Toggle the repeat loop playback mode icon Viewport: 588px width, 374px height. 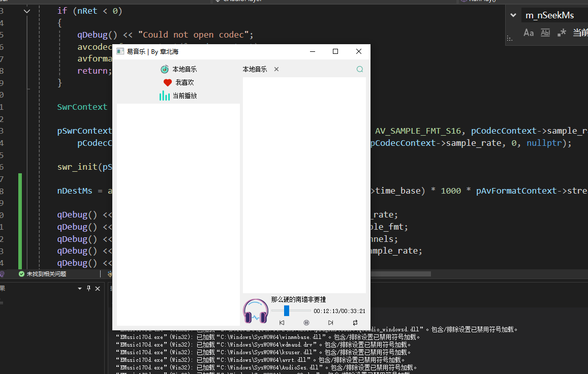click(x=355, y=323)
